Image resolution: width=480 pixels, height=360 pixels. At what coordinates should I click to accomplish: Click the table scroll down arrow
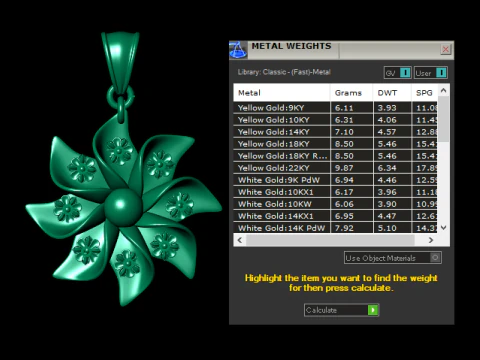[x=443, y=228]
